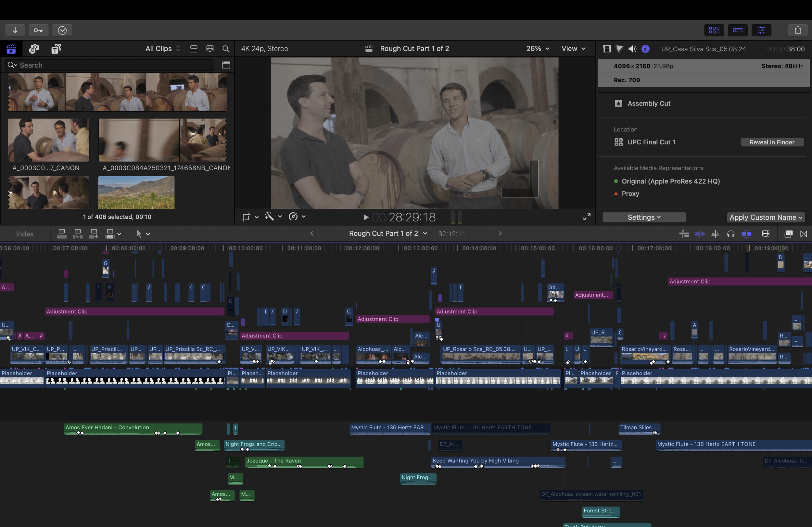Open the timeline Index tab
This screenshot has height=527, width=812.
click(25, 234)
